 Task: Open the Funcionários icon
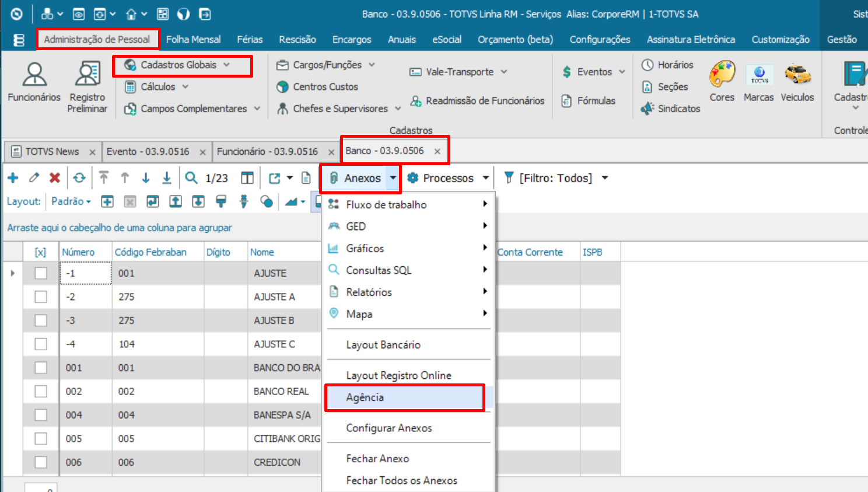[34, 82]
